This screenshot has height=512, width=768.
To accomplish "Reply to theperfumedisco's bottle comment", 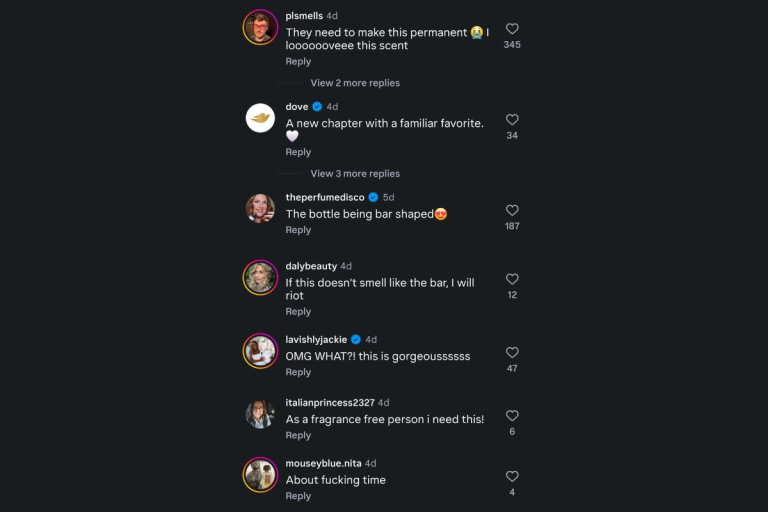I will pyautogui.click(x=298, y=230).
